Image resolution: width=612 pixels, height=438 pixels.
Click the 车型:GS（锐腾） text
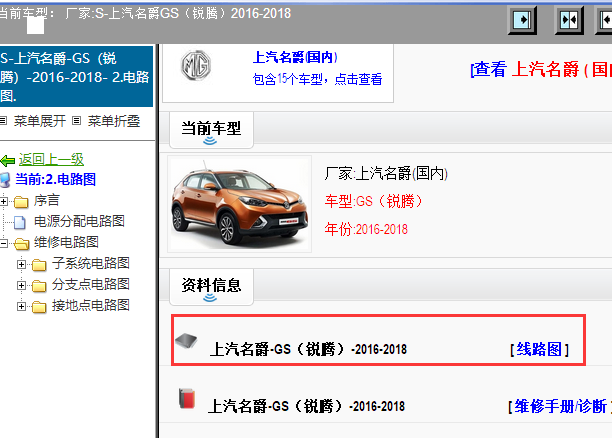coord(374,201)
